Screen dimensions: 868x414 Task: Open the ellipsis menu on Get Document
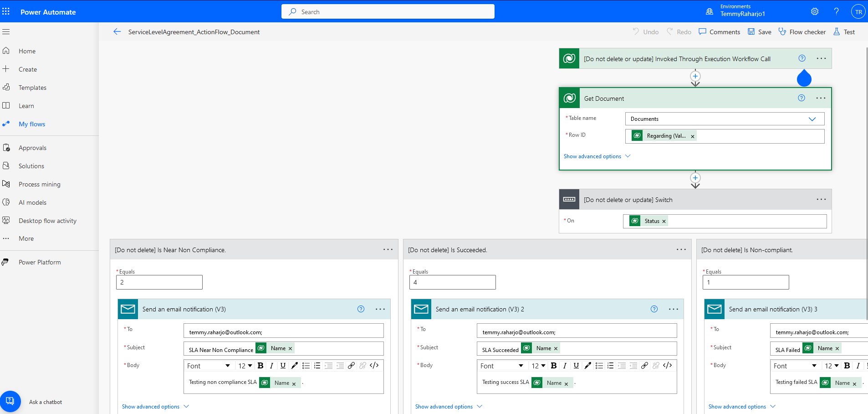click(821, 98)
